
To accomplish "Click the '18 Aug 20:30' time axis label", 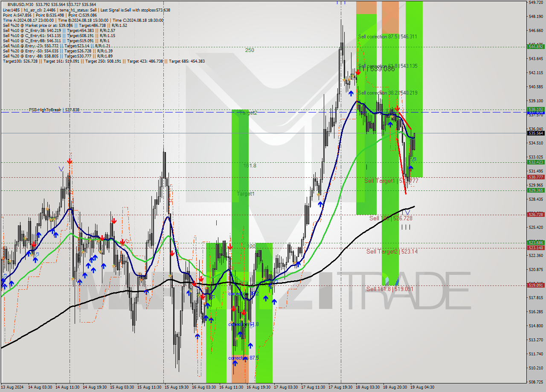I will (x=395, y=387).
